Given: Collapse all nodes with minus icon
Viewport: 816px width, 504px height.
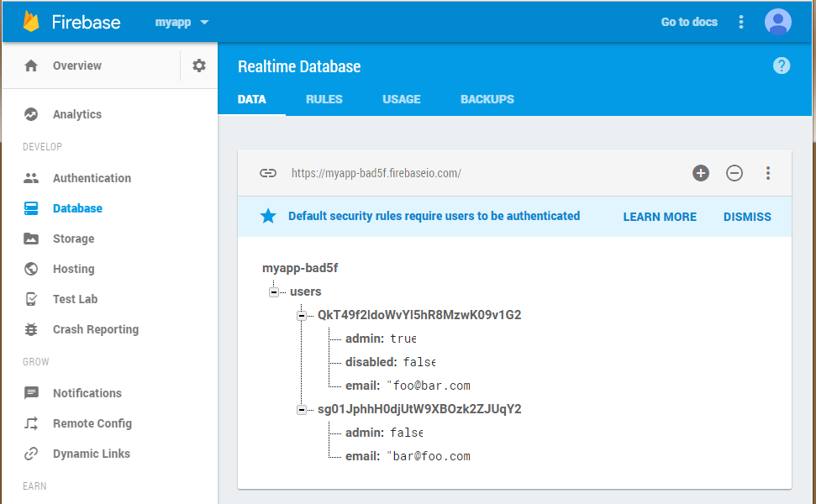Looking at the screenshot, I should (734, 173).
